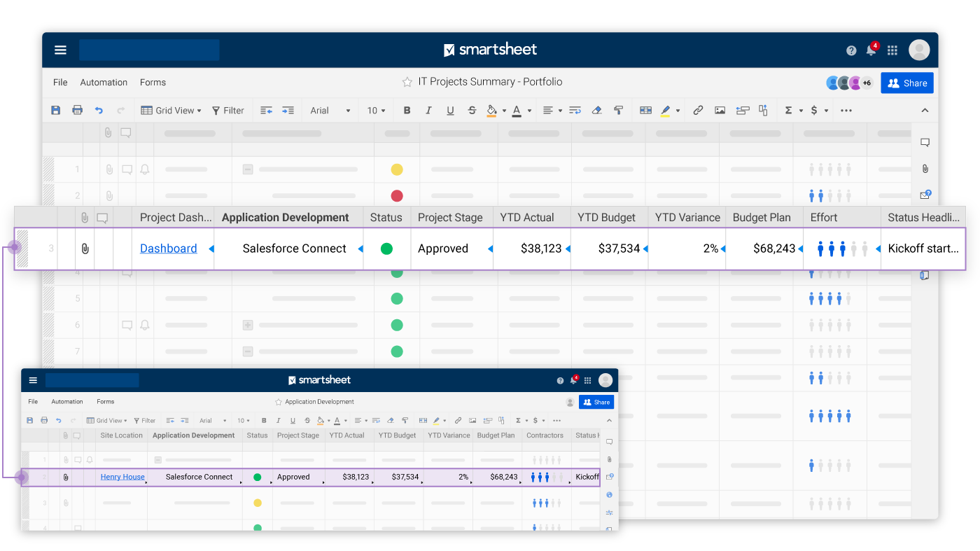
Task: Open Arial font dropdown in IT Projects Summary toolbar
Action: 330,110
